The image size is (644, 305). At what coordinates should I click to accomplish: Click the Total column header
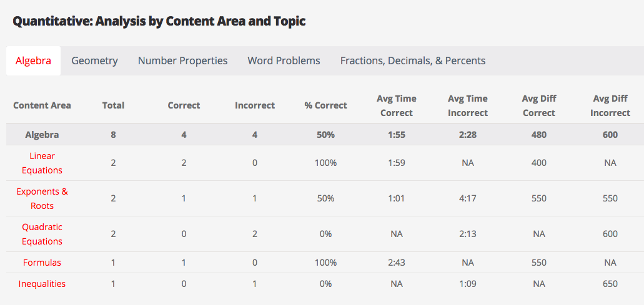(x=113, y=105)
